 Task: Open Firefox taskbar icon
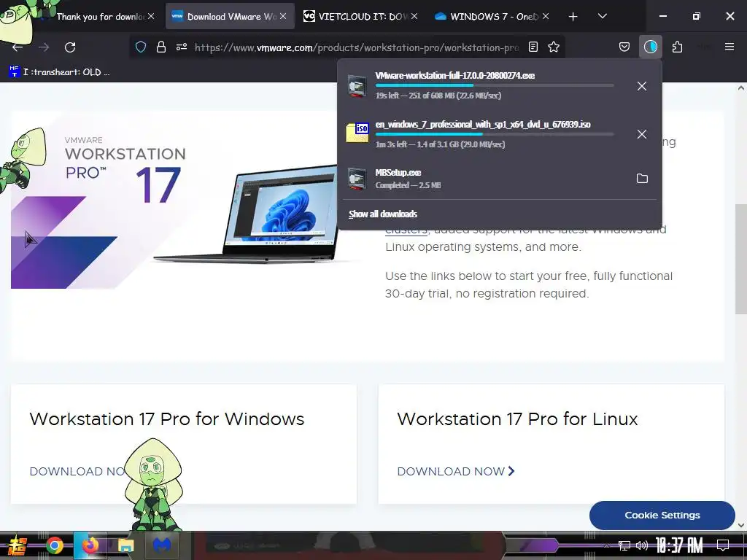[x=90, y=545]
